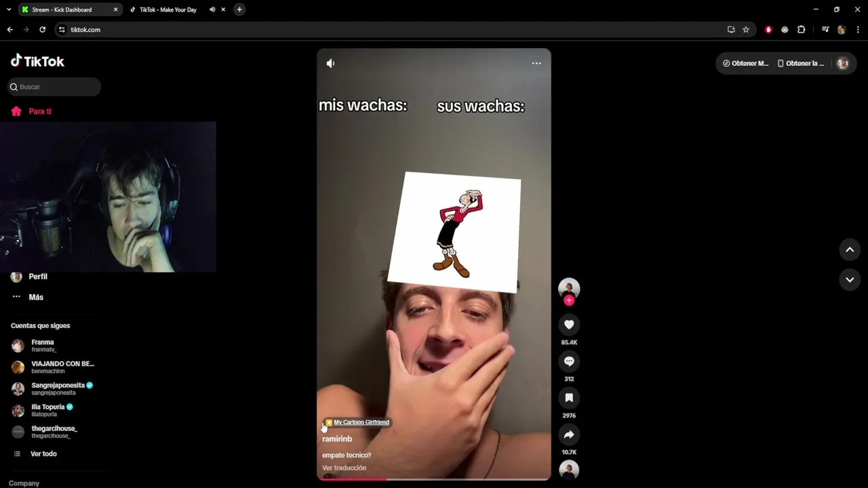This screenshot has width=868, height=488.
Task: Open thegarcihouse_ account
Action: coord(45,432)
